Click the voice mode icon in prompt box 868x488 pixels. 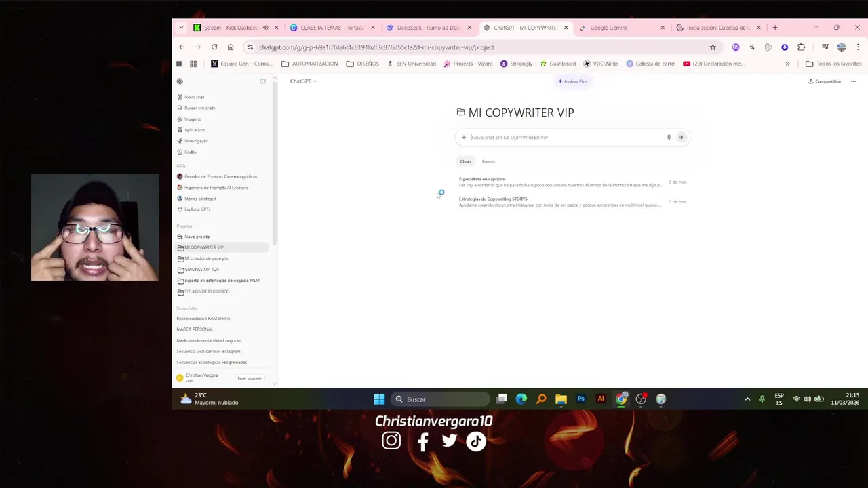682,137
